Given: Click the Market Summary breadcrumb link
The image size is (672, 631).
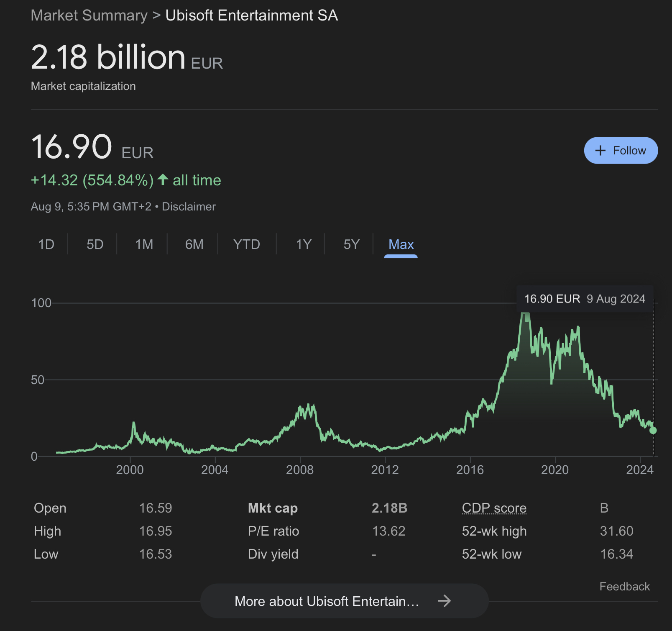Looking at the screenshot, I should pyautogui.click(x=89, y=15).
